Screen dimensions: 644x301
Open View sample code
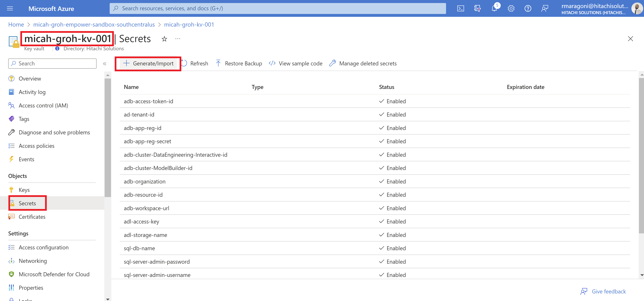[x=296, y=64]
